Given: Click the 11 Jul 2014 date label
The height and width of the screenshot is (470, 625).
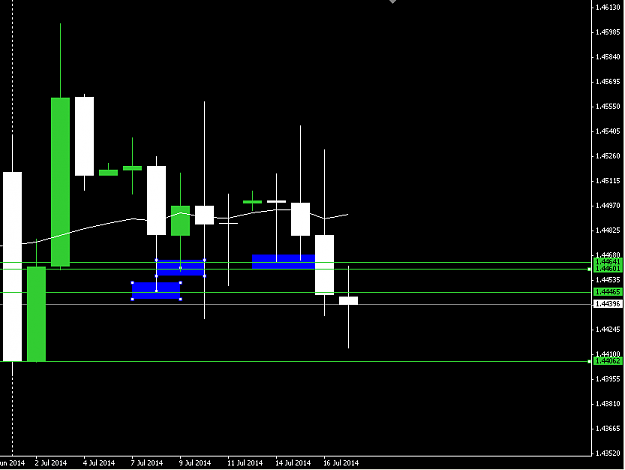Looking at the screenshot, I should pyautogui.click(x=245, y=463).
